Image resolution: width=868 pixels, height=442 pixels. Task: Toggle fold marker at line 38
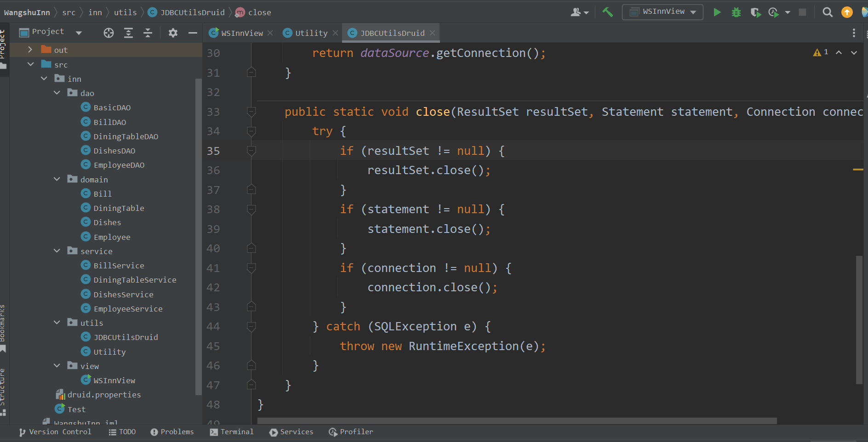coord(251,210)
